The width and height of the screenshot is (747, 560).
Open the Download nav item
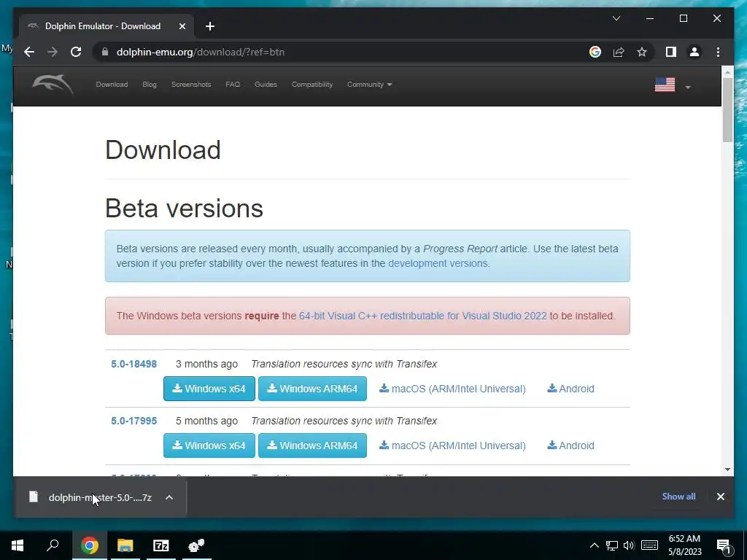click(x=112, y=85)
